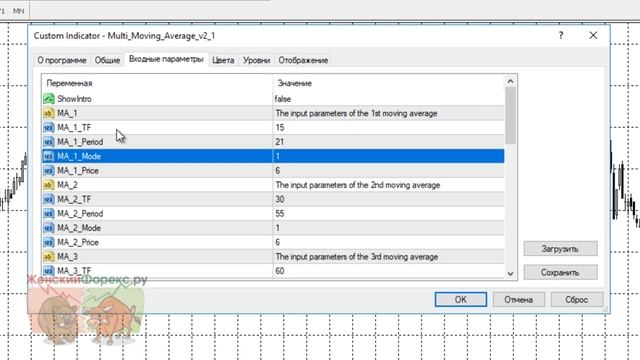Click the Отмена button
The image size is (640, 360).
click(x=518, y=299)
